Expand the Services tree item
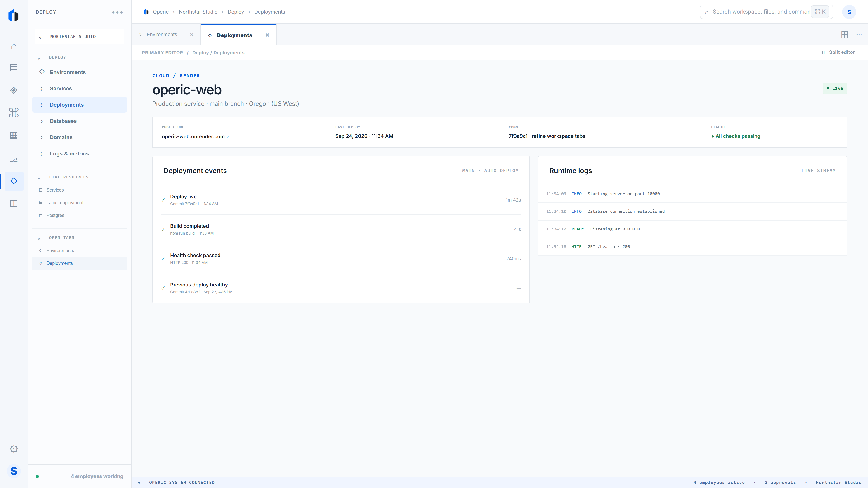The image size is (868, 488). click(x=42, y=89)
